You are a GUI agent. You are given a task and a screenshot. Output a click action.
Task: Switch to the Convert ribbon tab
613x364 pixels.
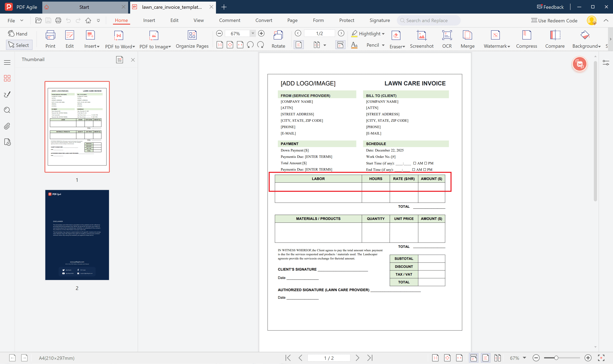(x=264, y=20)
